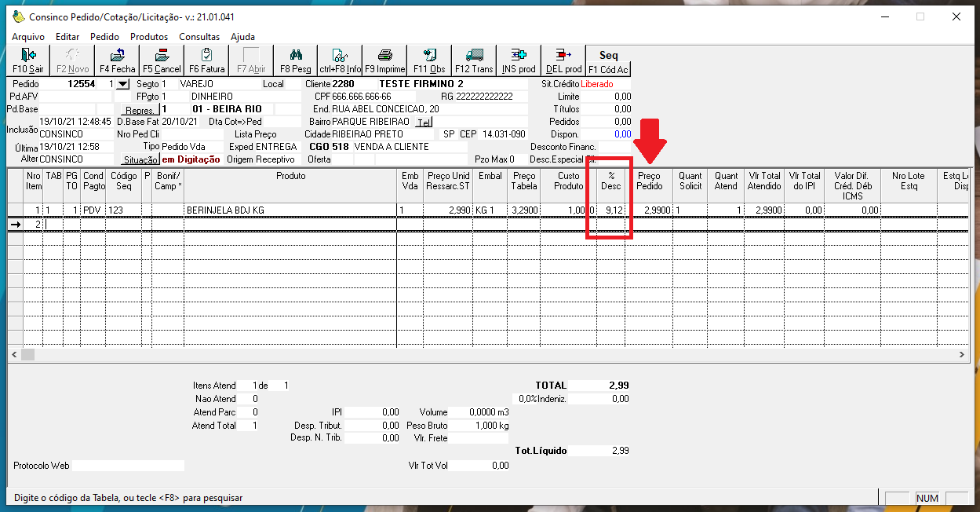Click the em Digitação status text
The image size is (980, 512).
[x=191, y=159]
